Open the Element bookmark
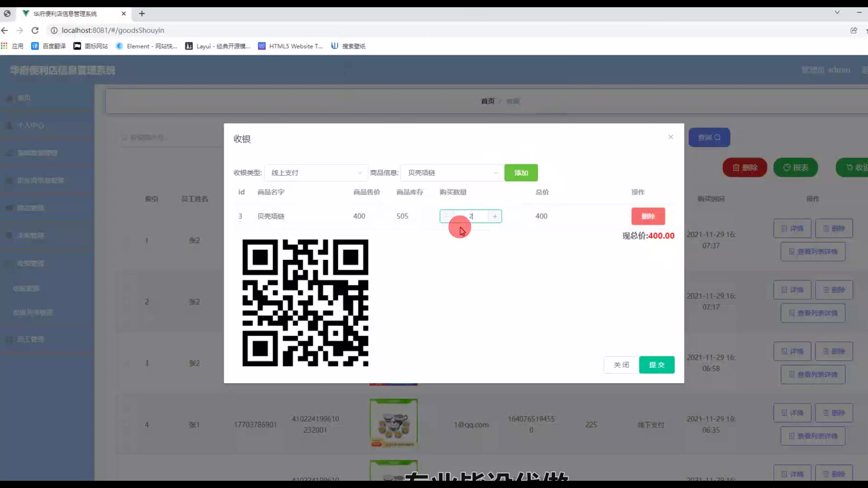Viewport: 868px width, 488px height. [146, 46]
